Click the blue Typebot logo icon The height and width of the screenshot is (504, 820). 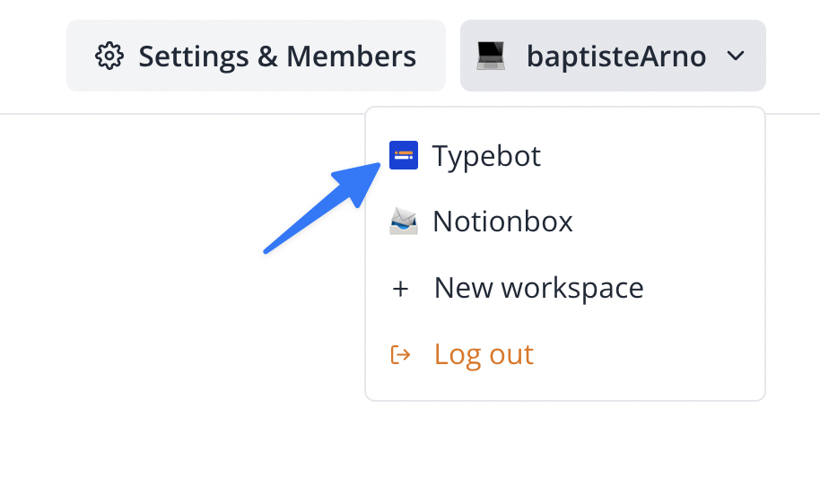point(403,156)
